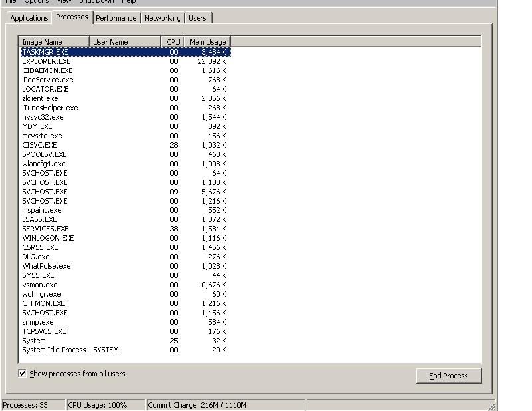Select the System process using 32 K
This screenshot has height=411, width=532.
(x=126, y=341)
